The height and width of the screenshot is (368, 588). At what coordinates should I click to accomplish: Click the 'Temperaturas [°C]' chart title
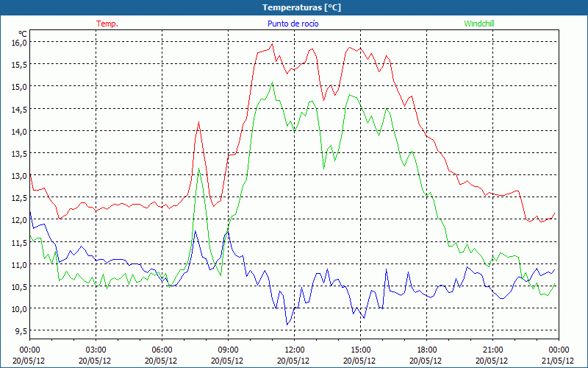tap(301, 7)
